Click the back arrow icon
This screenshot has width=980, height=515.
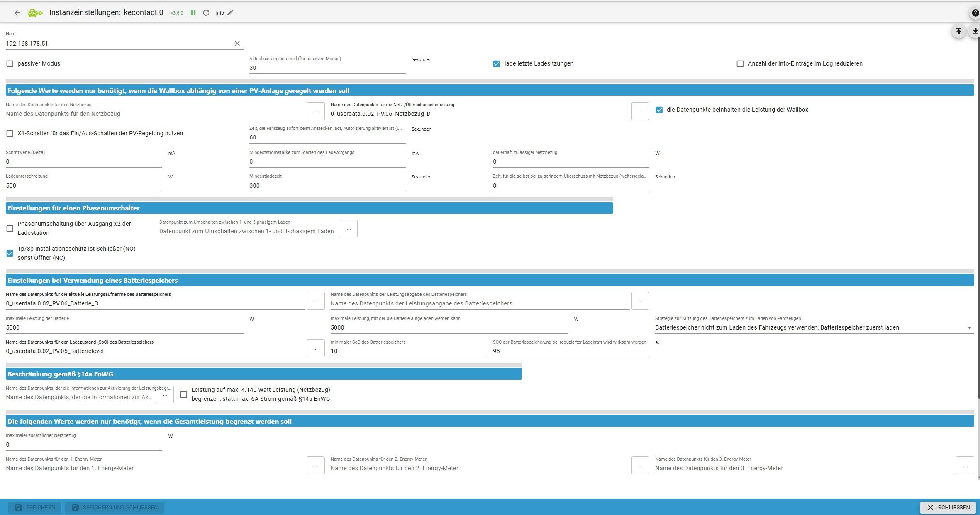tap(17, 13)
